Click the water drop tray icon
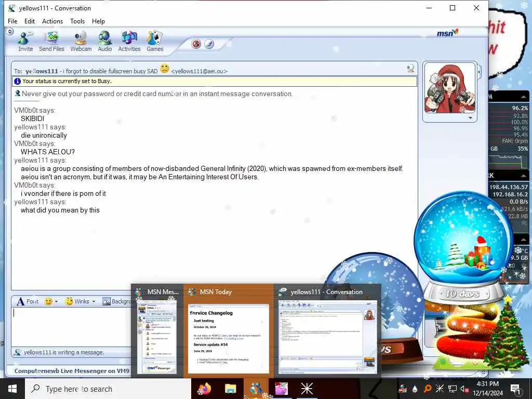The height and width of the screenshot is (399, 532). (415, 389)
